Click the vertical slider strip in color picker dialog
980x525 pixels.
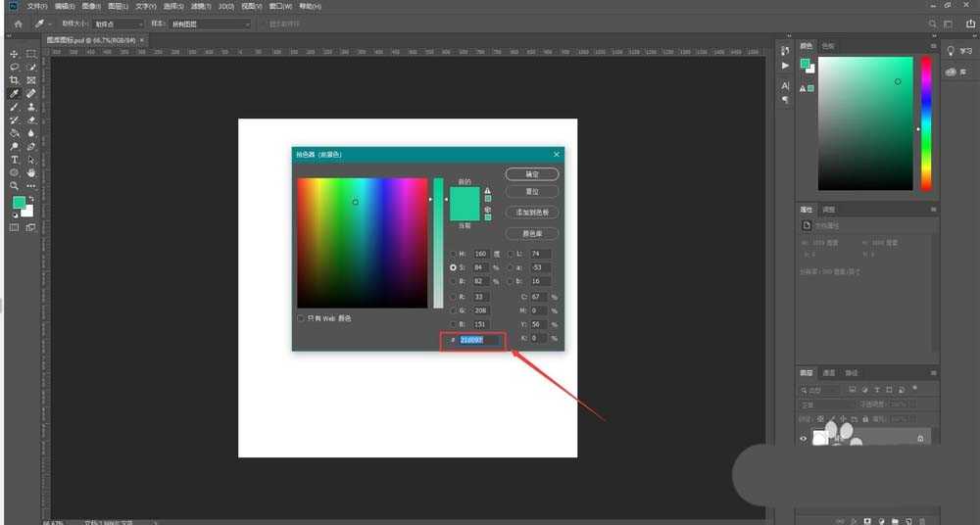pyautogui.click(x=438, y=243)
